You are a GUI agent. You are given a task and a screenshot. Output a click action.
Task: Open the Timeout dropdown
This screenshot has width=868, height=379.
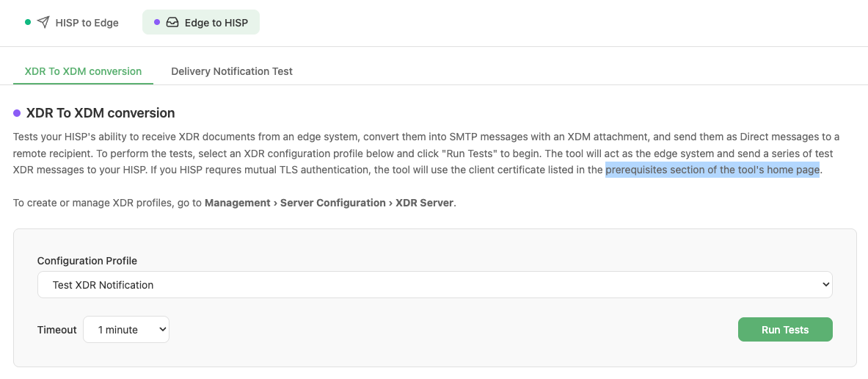click(126, 330)
